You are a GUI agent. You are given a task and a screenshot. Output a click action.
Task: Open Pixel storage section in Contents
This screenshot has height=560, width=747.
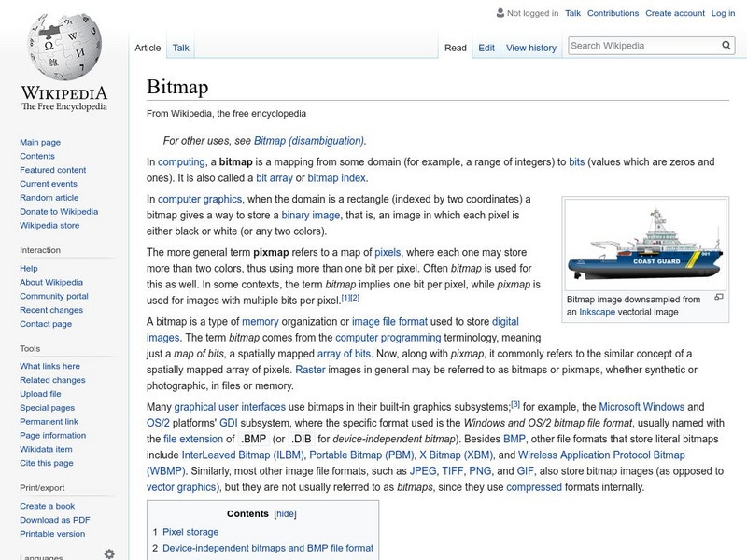190,532
